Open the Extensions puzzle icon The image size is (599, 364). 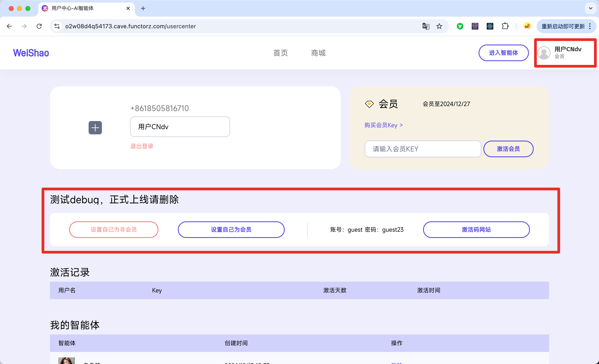pyautogui.click(x=505, y=26)
